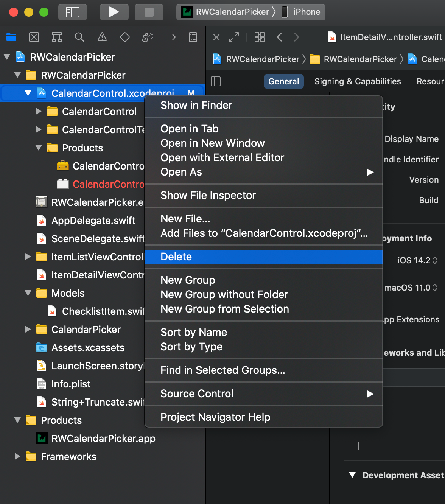
Task: Choose Delete in the context menu
Action: click(x=264, y=257)
